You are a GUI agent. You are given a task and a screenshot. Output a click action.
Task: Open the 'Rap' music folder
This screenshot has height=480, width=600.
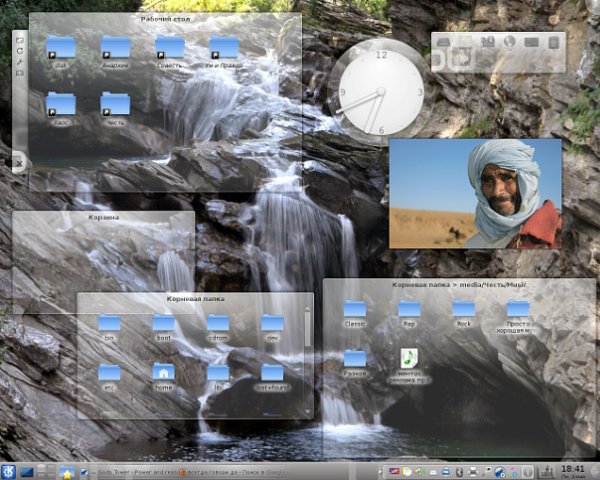409,309
